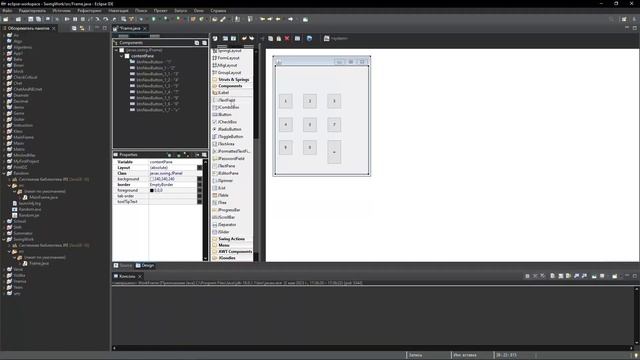Open the Справка menu
Viewport: 640px width, 360px height.
coord(218,11)
